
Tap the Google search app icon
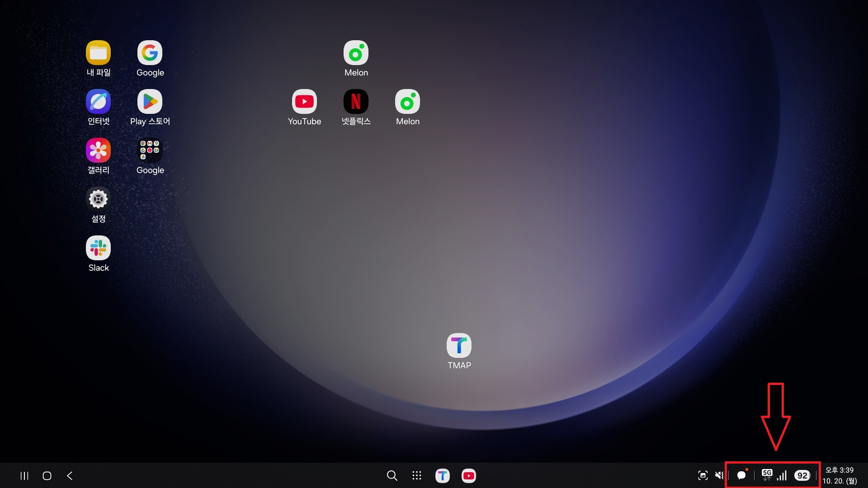tap(150, 53)
